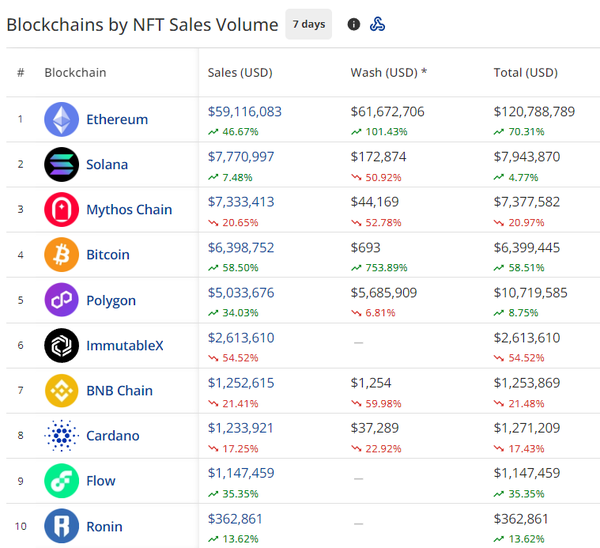Viewport: 600px width, 548px height.
Task: Click the blue webhook share icon
Action: pyautogui.click(x=377, y=24)
